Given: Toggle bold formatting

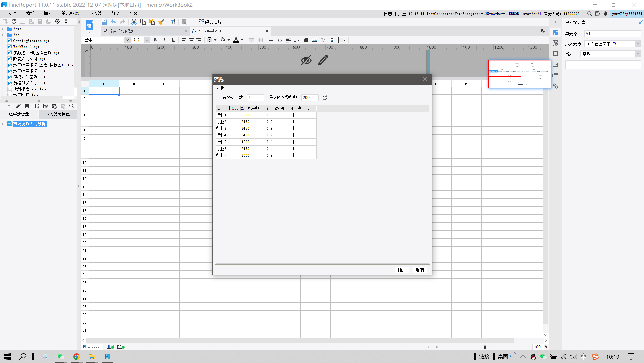Looking at the screenshot, I should click(155, 40).
